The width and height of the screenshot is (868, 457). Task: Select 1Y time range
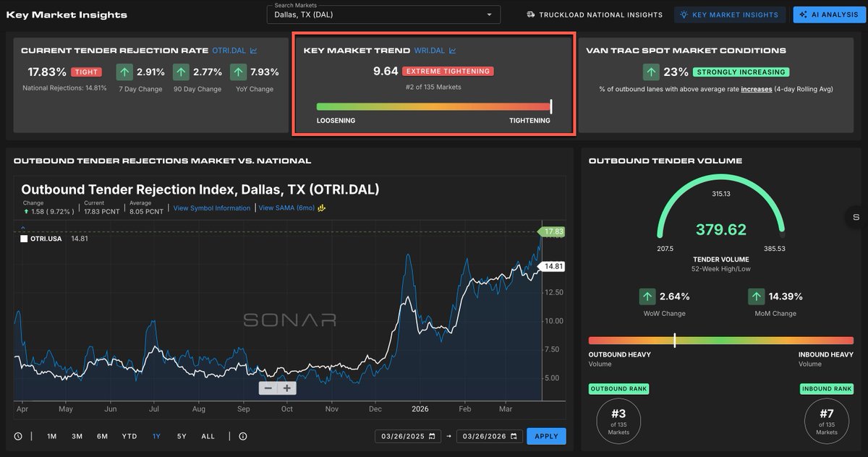156,436
